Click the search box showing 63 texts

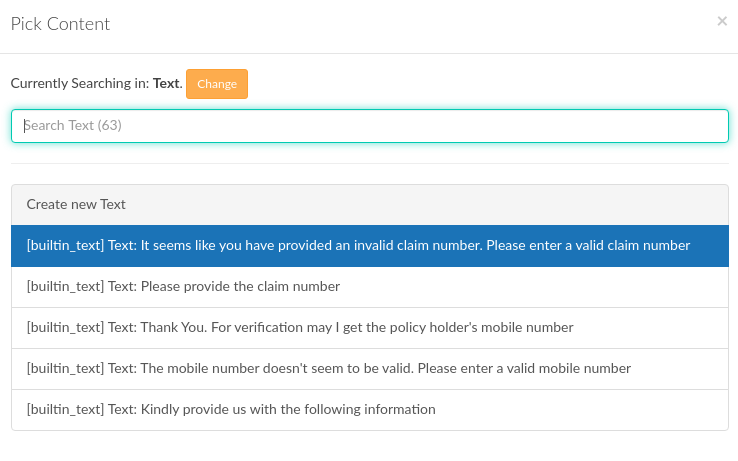(x=370, y=126)
